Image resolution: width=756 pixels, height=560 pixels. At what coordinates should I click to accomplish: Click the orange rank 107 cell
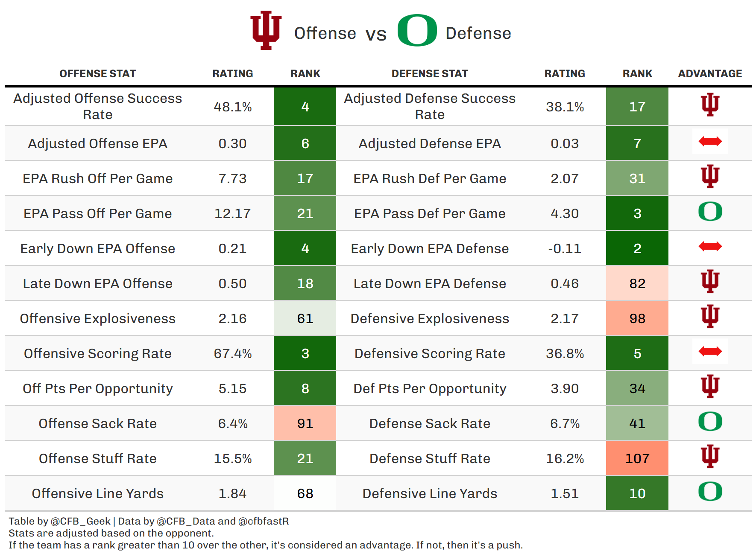[x=637, y=458]
